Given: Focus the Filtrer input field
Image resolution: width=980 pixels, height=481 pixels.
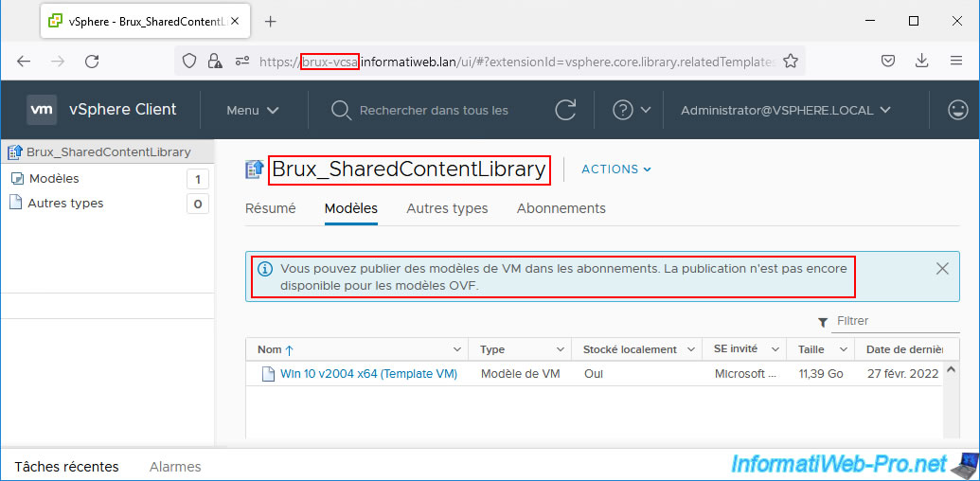Looking at the screenshot, I should pos(898,321).
